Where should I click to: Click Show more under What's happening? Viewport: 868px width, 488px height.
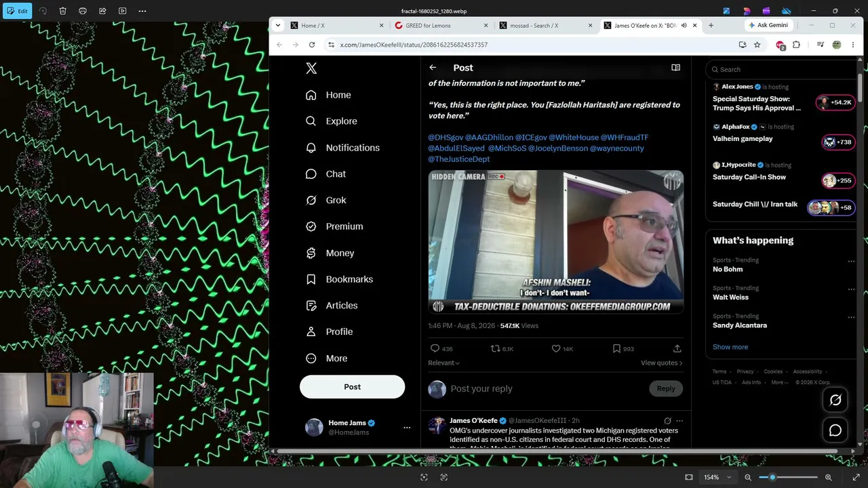click(x=730, y=347)
